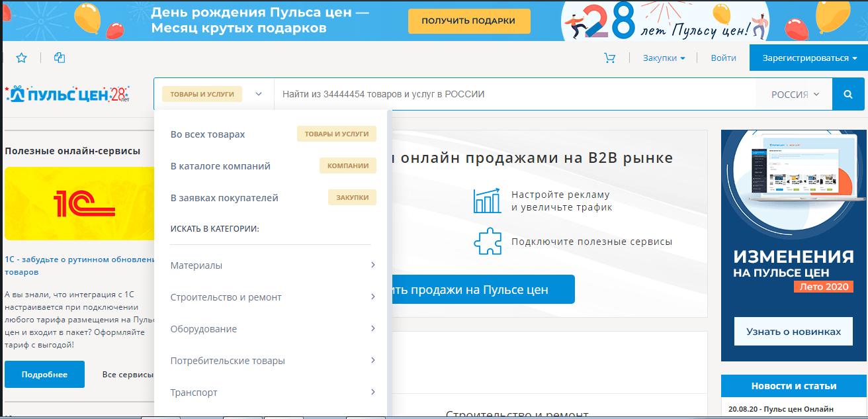Click the 1С yellow banner image
868x419 pixels.
click(79, 204)
